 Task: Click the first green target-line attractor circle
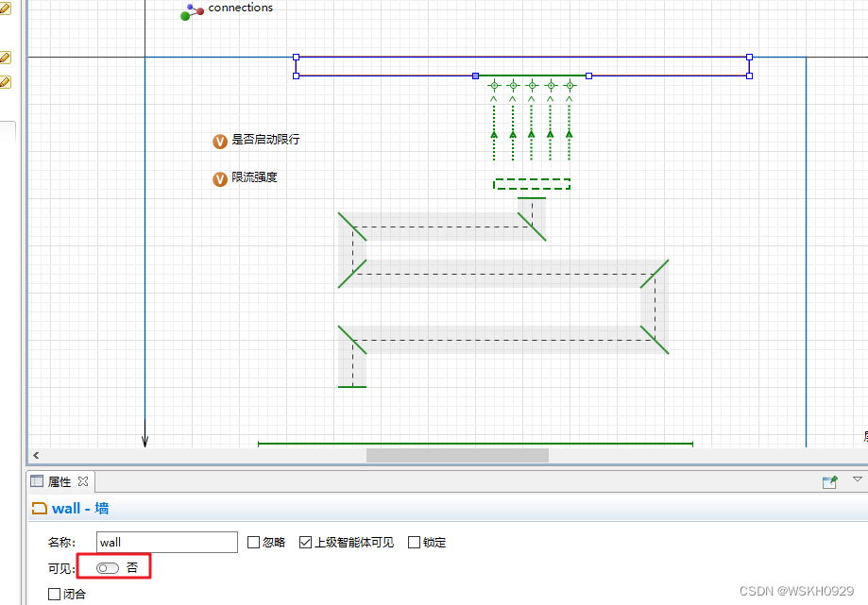(494, 85)
